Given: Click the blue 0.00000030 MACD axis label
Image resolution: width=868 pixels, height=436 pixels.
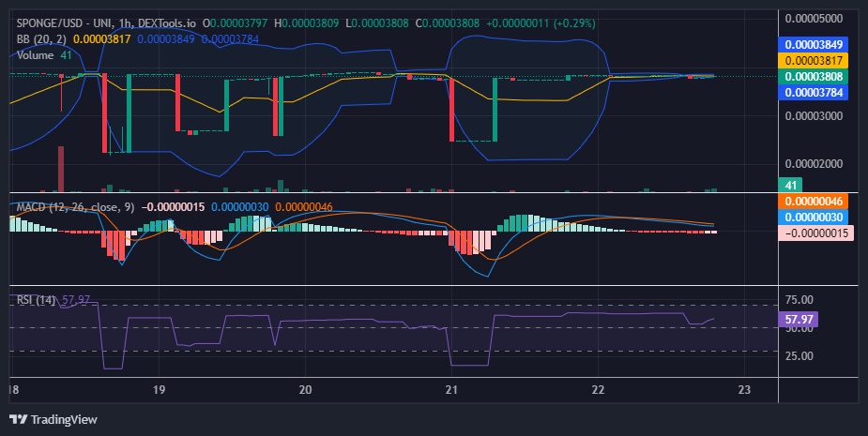Looking at the screenshot, I should click(814, 218).
